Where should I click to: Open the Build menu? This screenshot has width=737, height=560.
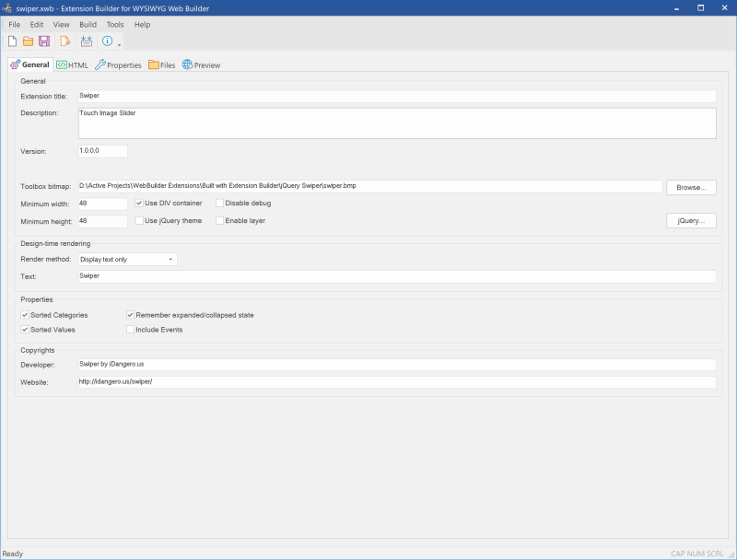click(88, 24)
